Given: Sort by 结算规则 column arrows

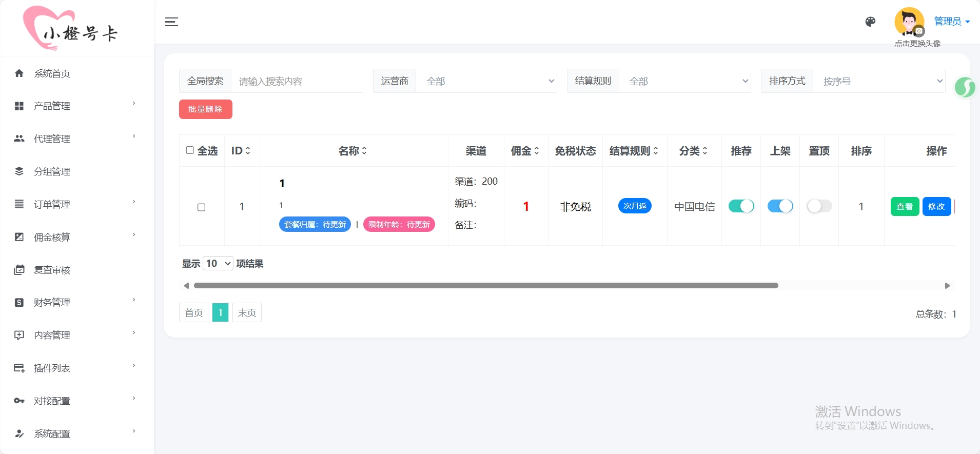Looking at the screenshot, I should click(x=656, y=151).
